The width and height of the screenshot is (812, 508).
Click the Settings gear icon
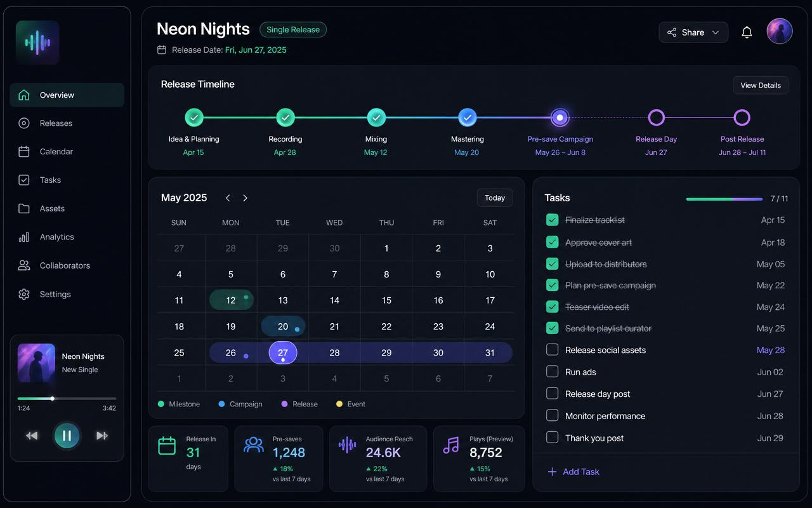click(24, 294)
